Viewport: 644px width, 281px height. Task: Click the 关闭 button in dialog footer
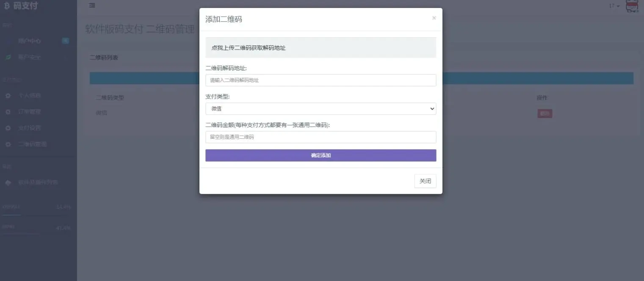425,181
